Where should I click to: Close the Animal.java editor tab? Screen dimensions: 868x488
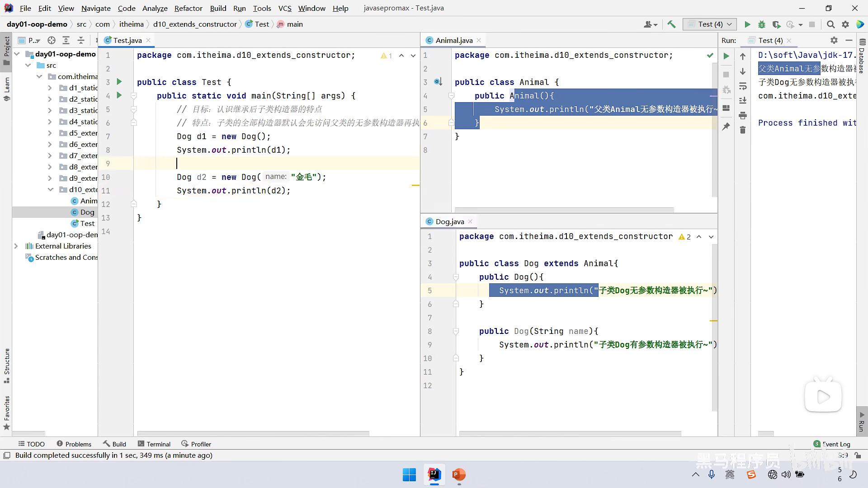pyautogui.click(x=479, y=40)
